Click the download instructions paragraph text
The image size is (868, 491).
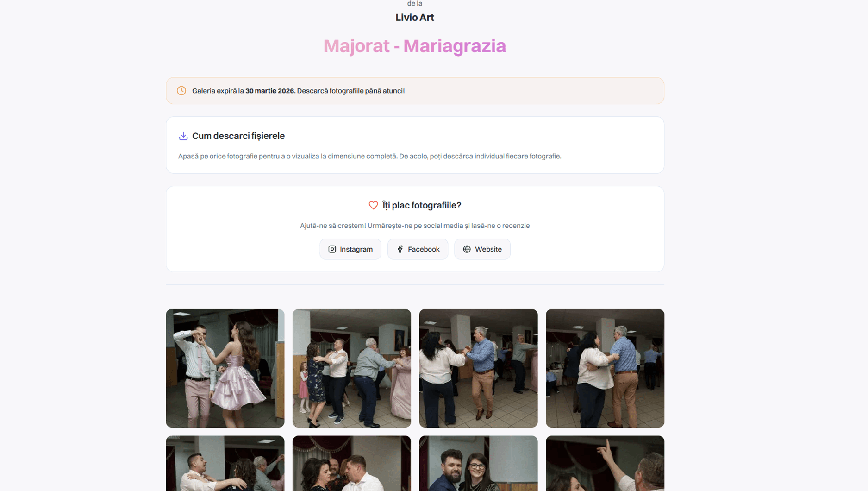(369, 156)
